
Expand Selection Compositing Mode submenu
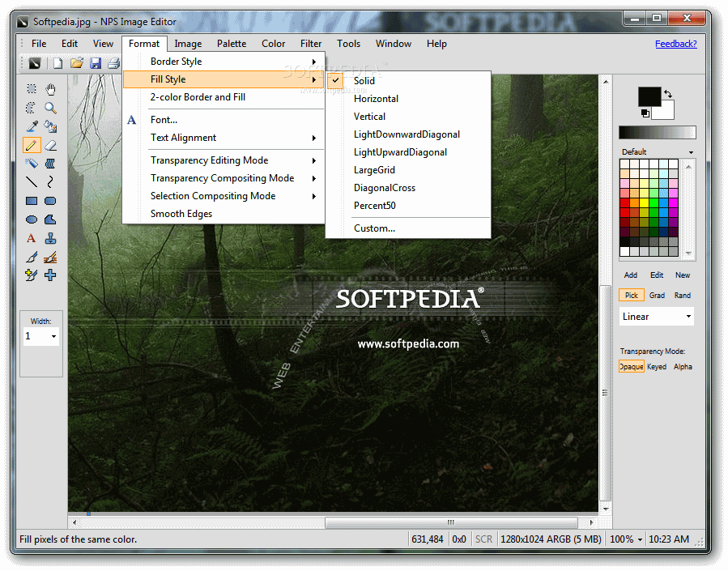coord(224,196)
